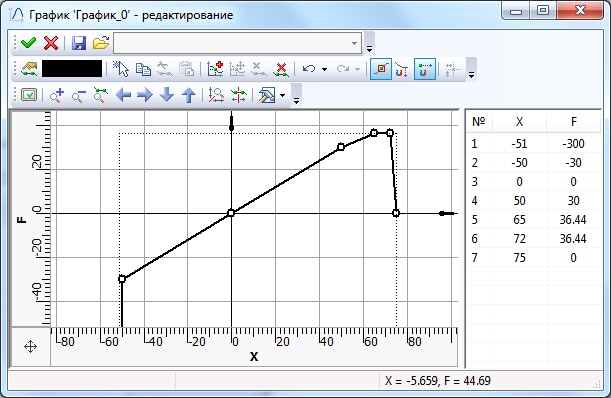Confirm changes with the green checkmark
The height and width of the screenshot is (398, 611).
coord(28,43)
